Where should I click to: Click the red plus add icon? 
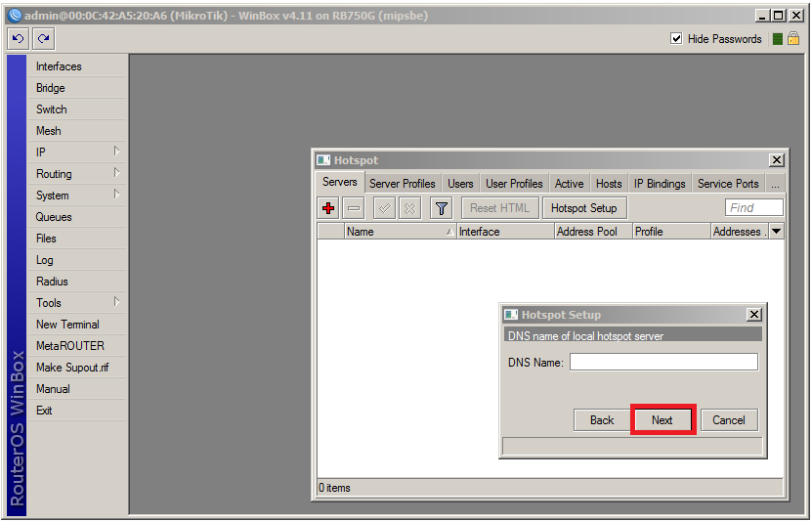tap(329, 208)
